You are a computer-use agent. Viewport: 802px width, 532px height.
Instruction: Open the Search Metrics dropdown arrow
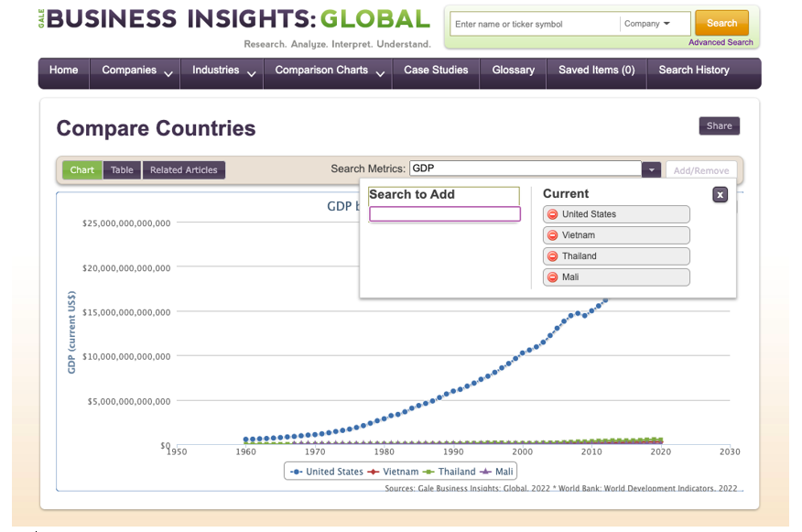click(x=651, y=168)
